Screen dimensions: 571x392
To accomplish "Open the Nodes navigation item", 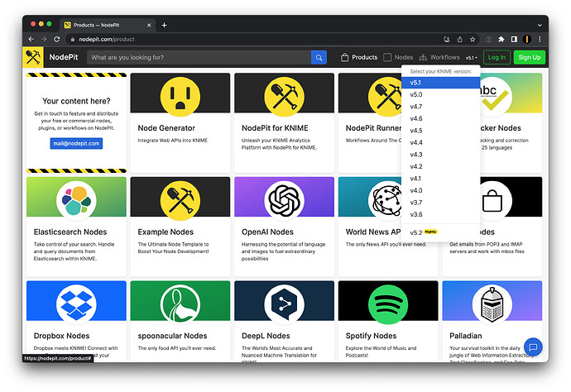I will click(398, 58).
